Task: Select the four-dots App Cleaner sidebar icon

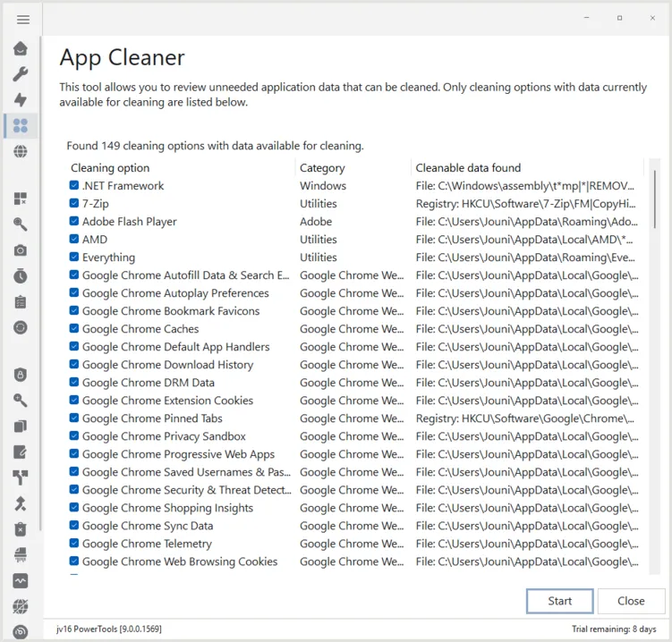Action: click(x=21, y=125)
